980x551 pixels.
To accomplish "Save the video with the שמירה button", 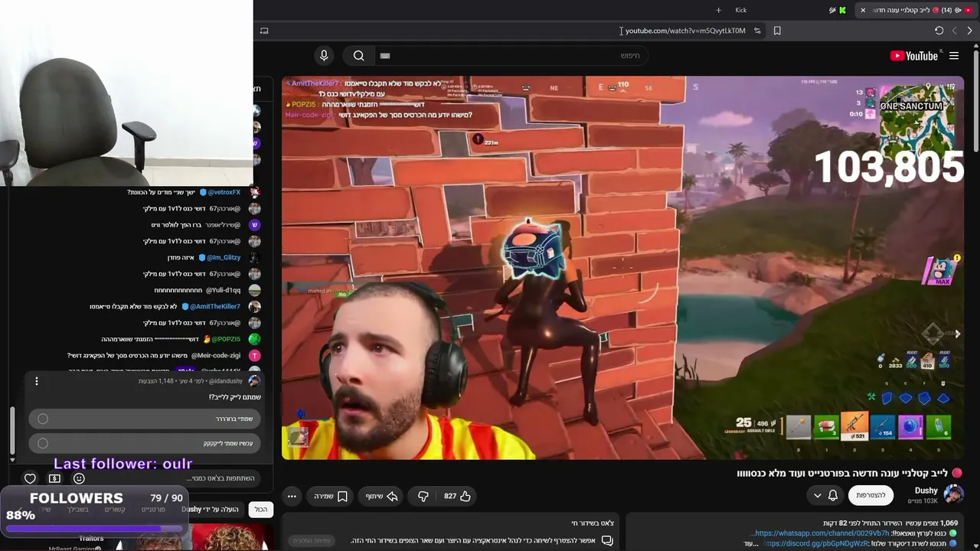I will [331, 496].
